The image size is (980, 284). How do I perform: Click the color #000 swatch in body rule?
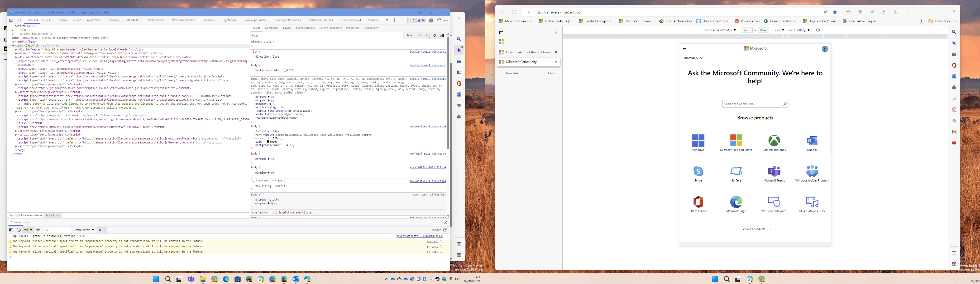tap(268, 142)
